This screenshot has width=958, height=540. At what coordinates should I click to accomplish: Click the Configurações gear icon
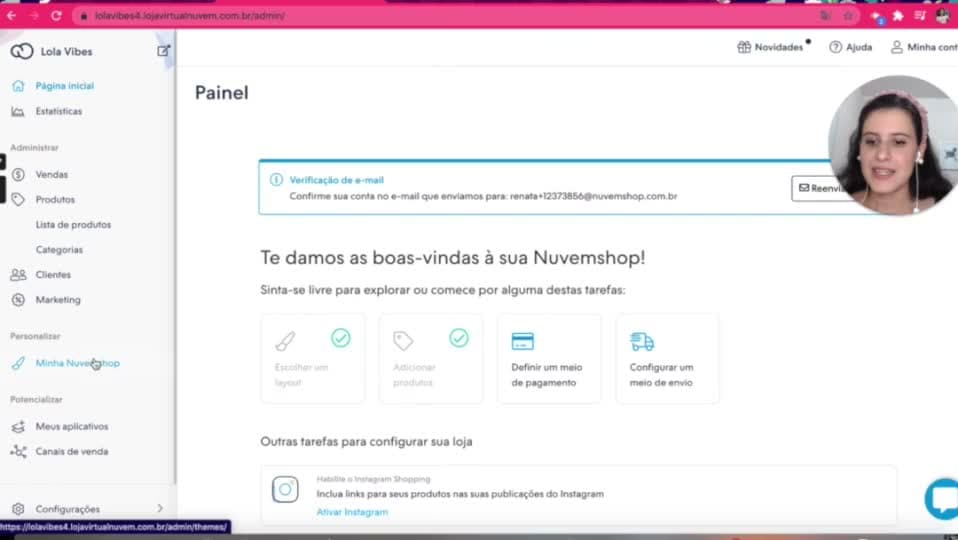click(18, 509)
